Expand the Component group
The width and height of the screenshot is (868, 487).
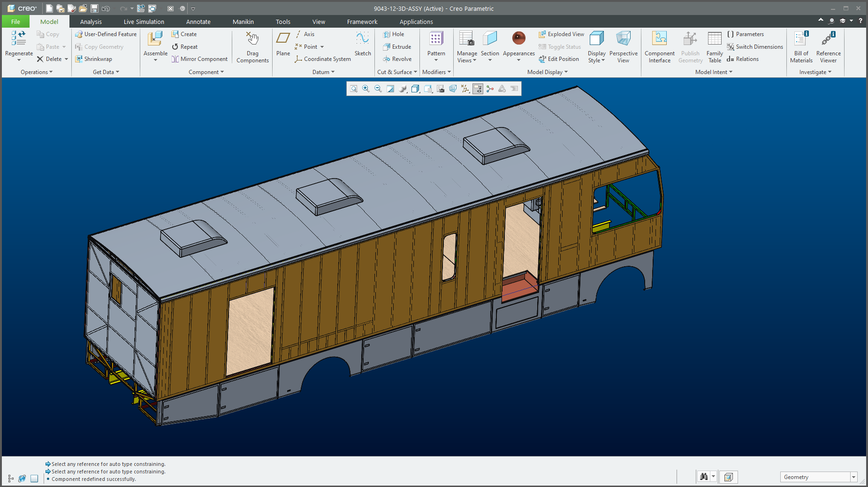(x=206, y=72)
